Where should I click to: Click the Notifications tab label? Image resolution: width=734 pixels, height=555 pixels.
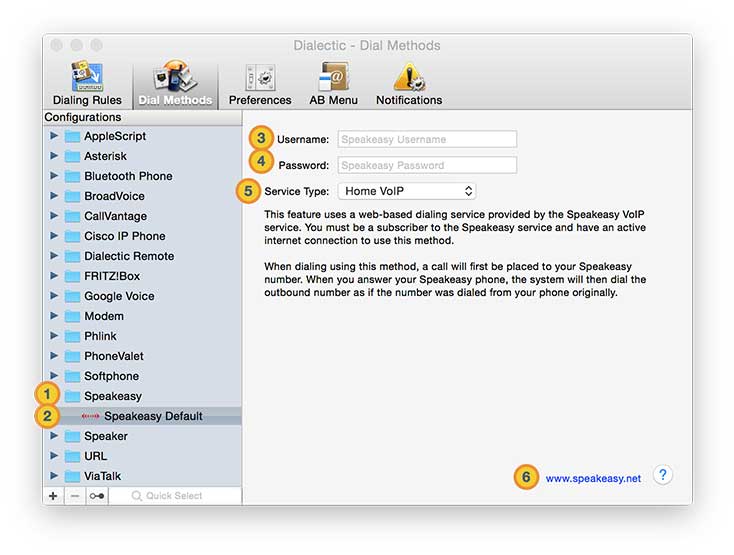click(x=409, y=100)
